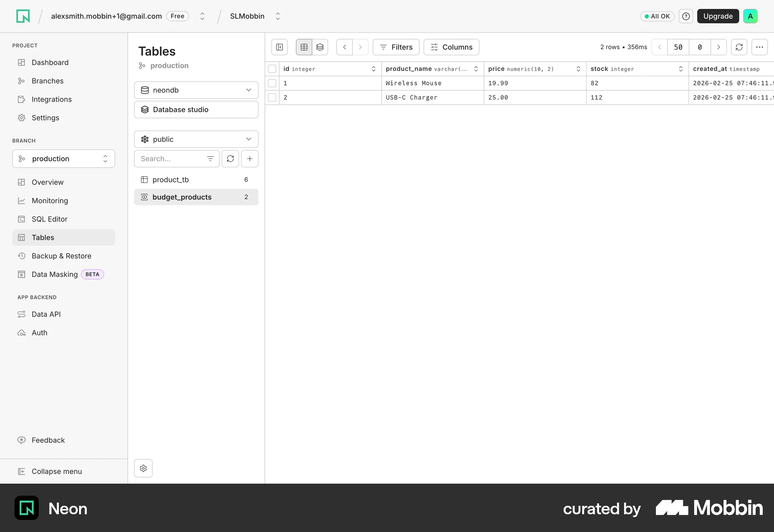Switch to stacked layers view icon
This screenshot has height=532, width=774.
point(320,47)
